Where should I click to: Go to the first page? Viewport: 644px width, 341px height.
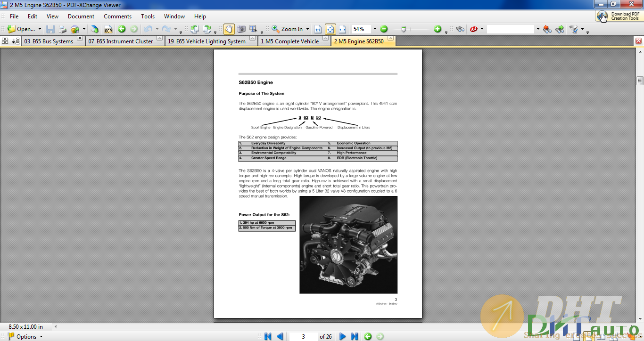coord(268,336)
